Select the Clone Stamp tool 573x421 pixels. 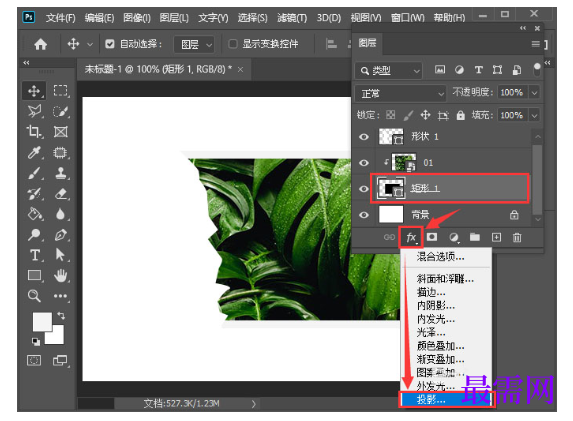(x=60, y=173)
